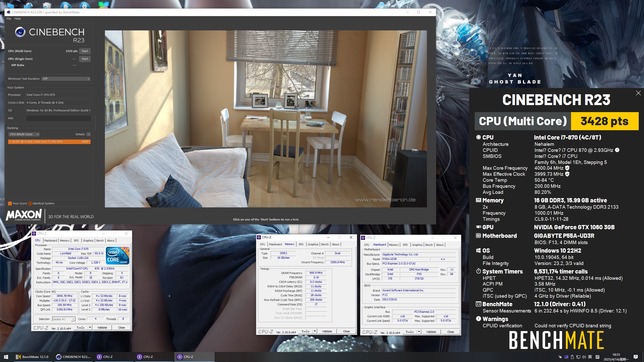Click the 3428 pts score in BenchMate panel
Image resolution: width=644 pixels, height=362 pixels.
tap(605, 121)
